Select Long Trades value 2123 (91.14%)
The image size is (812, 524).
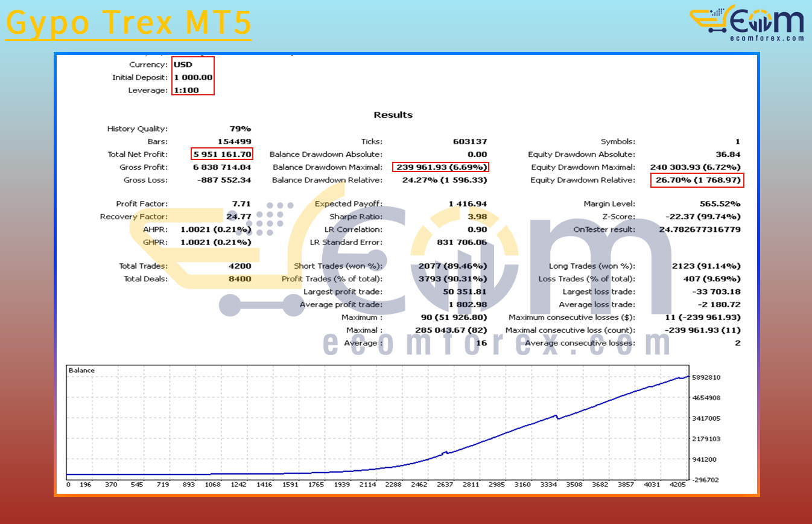point(707,266)
